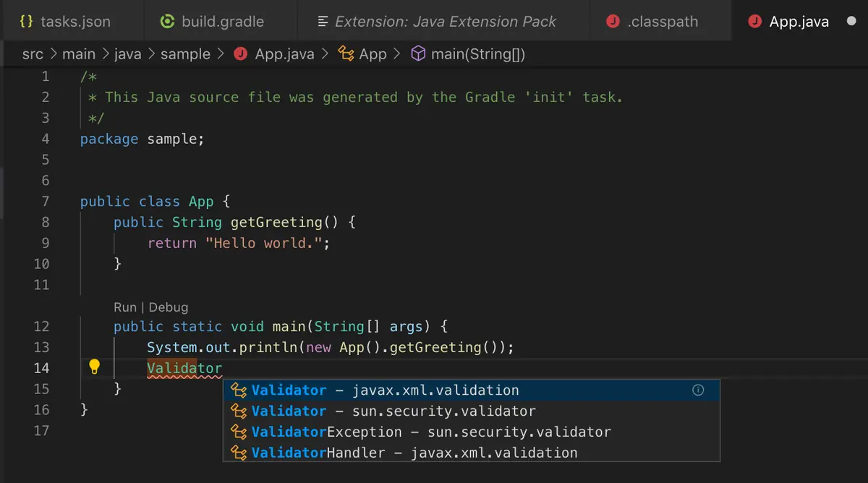Screen dimensions: 868x483
Task: Click Debug above main method
Action: pyautogui.click(x=169, y=307)
